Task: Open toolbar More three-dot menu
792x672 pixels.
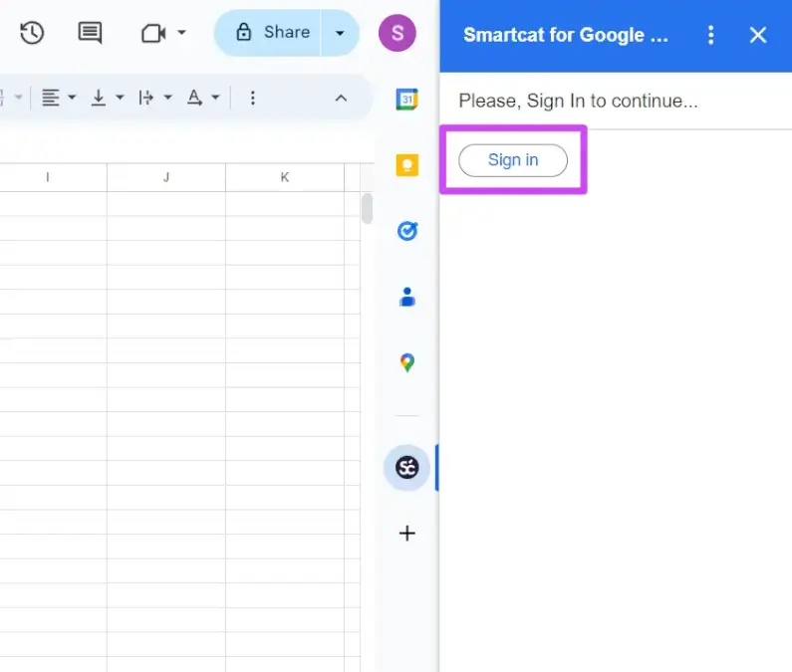Action: [253, 98]
